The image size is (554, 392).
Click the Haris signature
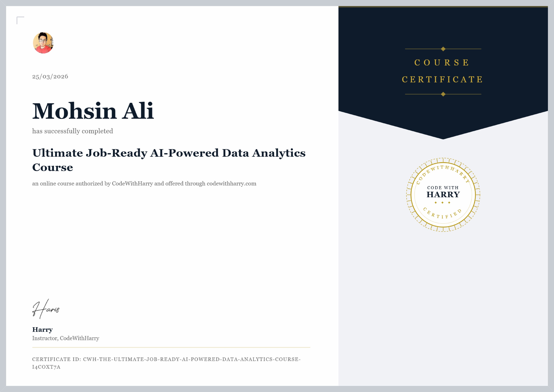pos(46,309)
